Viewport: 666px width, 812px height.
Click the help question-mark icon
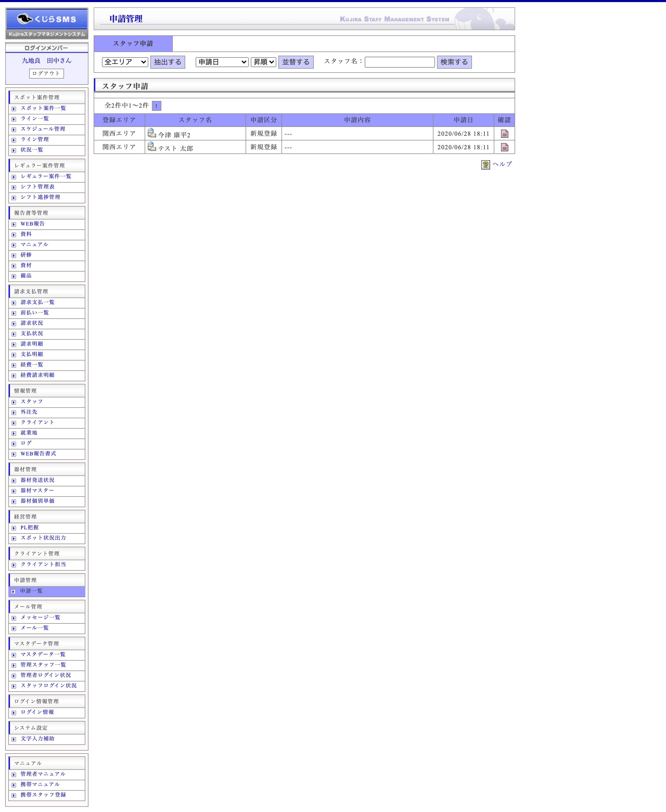(x=485, y=165)
